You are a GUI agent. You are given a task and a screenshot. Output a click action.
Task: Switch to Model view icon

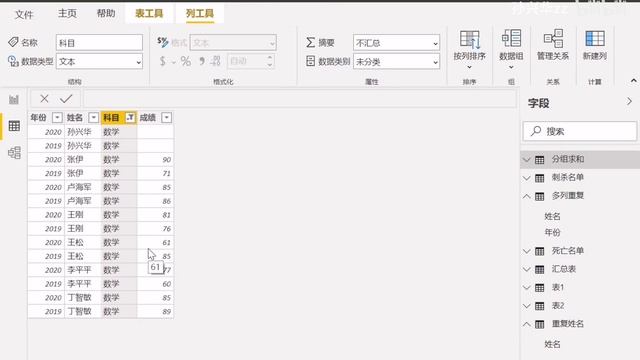pyautogui.click(x=14, y=153)
